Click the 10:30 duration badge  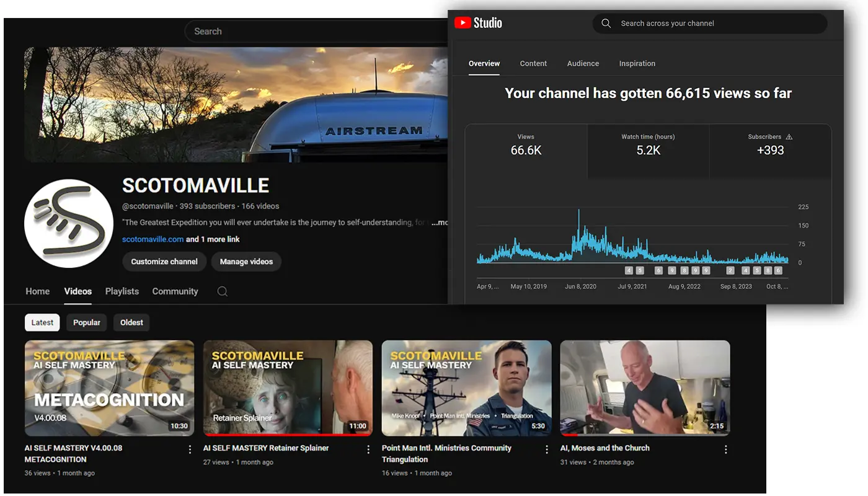click(179, 426)
